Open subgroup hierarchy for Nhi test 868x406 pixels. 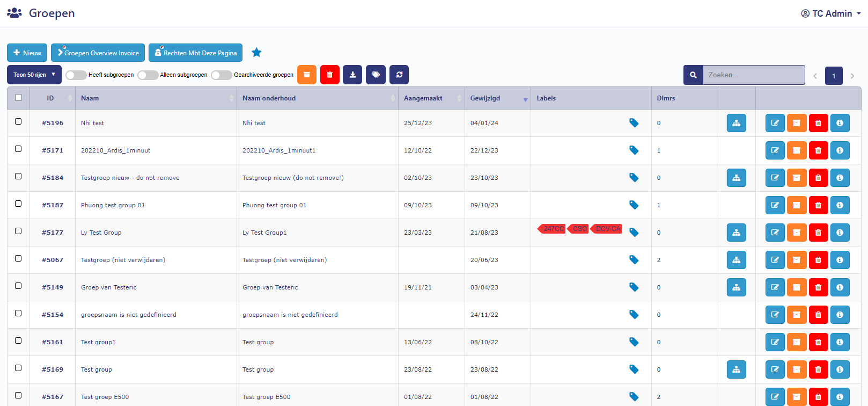pos(736,123)
